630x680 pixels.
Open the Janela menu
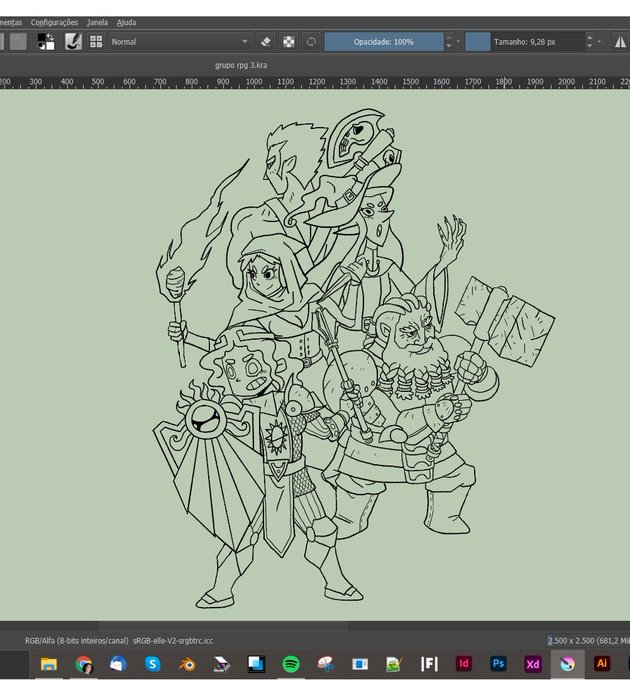point(97,22)
